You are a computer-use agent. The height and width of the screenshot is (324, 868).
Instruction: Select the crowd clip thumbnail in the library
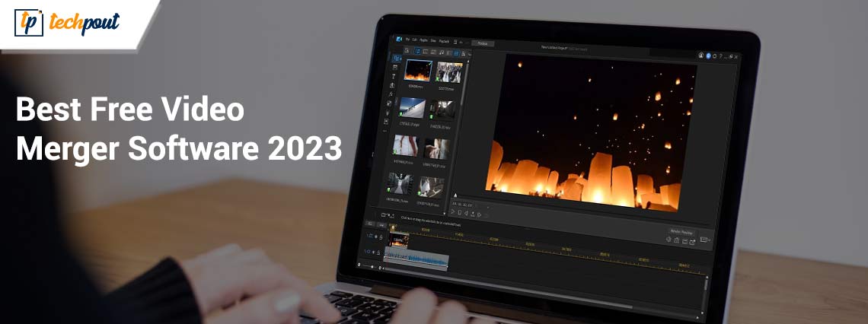449,72
